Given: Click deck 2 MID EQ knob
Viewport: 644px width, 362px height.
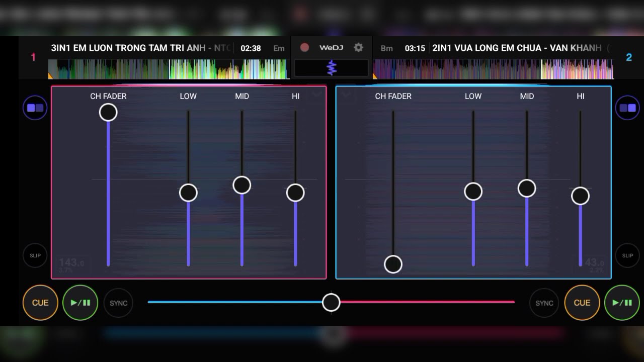Looking at the screenshot, I should [x=527, y=188].
